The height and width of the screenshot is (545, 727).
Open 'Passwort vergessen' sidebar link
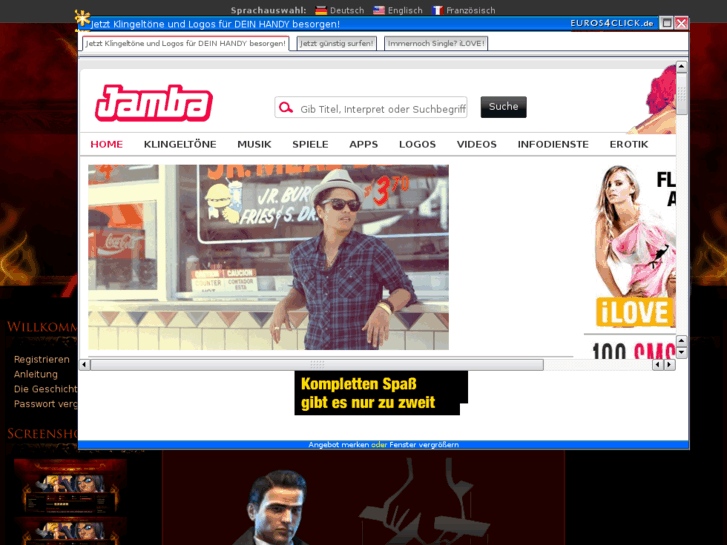click(45, 404)
